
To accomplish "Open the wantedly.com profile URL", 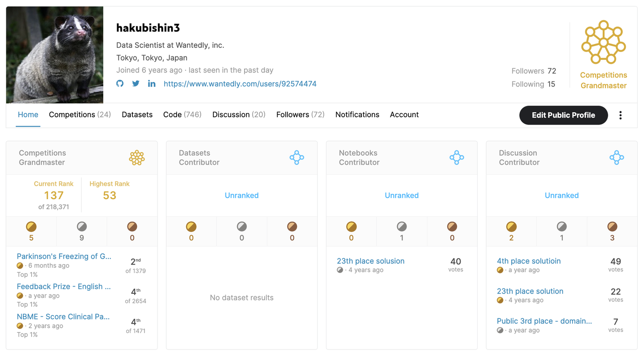I will (x=240, y=84).
